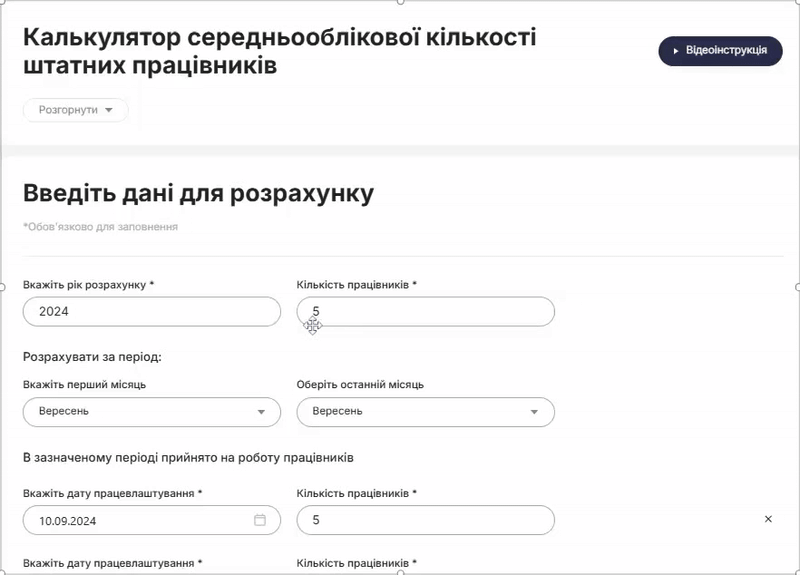Click the bottom-center image resize handle

(400, 572)
